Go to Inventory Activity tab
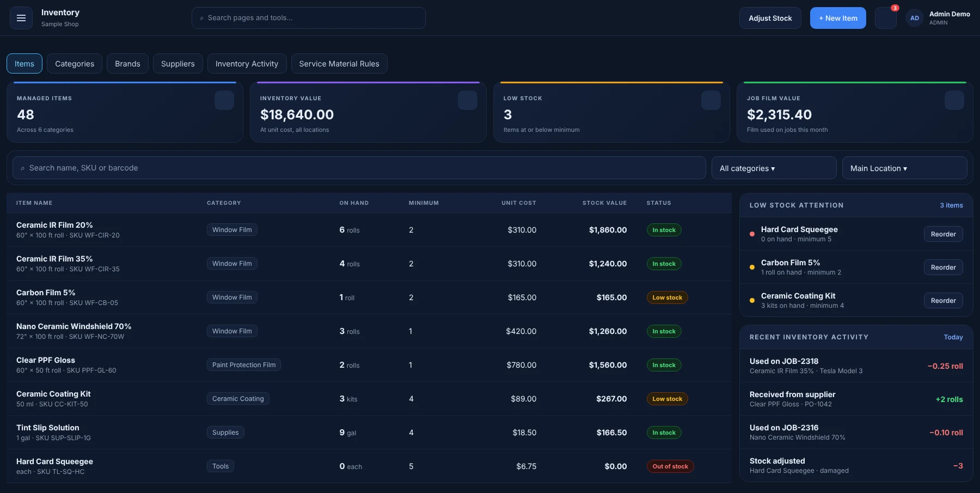Screen dimensions: 980x493 247,64
